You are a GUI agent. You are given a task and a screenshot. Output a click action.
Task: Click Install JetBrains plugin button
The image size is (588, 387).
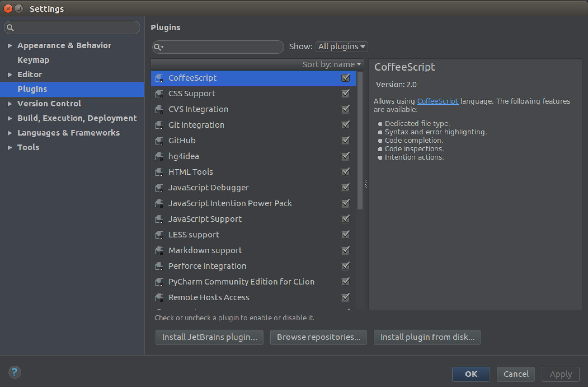coord(210,337)
